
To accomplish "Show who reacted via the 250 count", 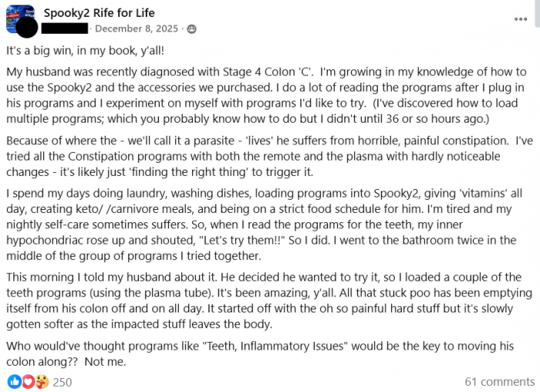I will [62, 381].
